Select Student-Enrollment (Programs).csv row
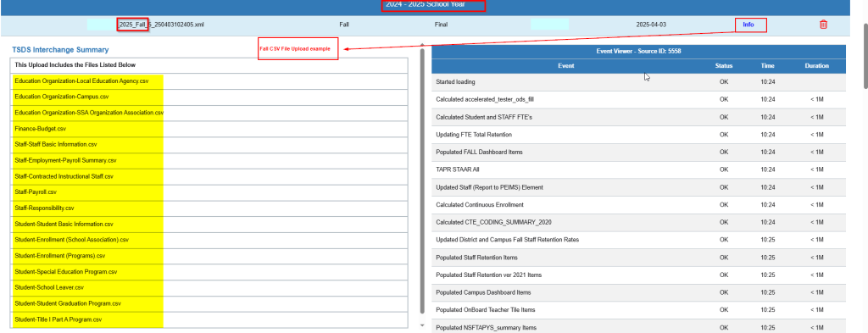868x333 pixels. point(209,256)
